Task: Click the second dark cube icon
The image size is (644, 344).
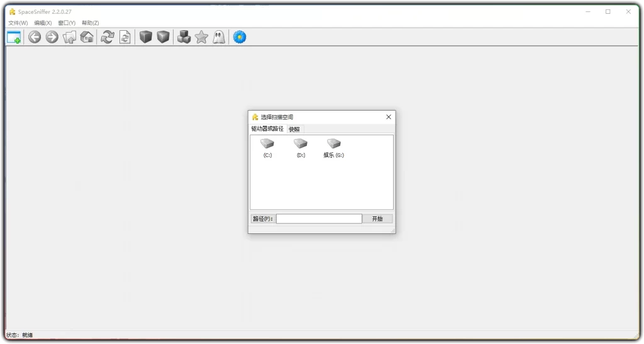Action: click(163, 37)
